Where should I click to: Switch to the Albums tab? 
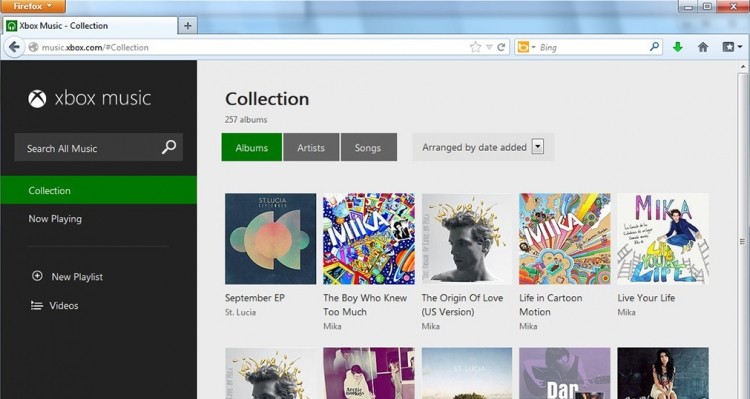click(252, 147)
